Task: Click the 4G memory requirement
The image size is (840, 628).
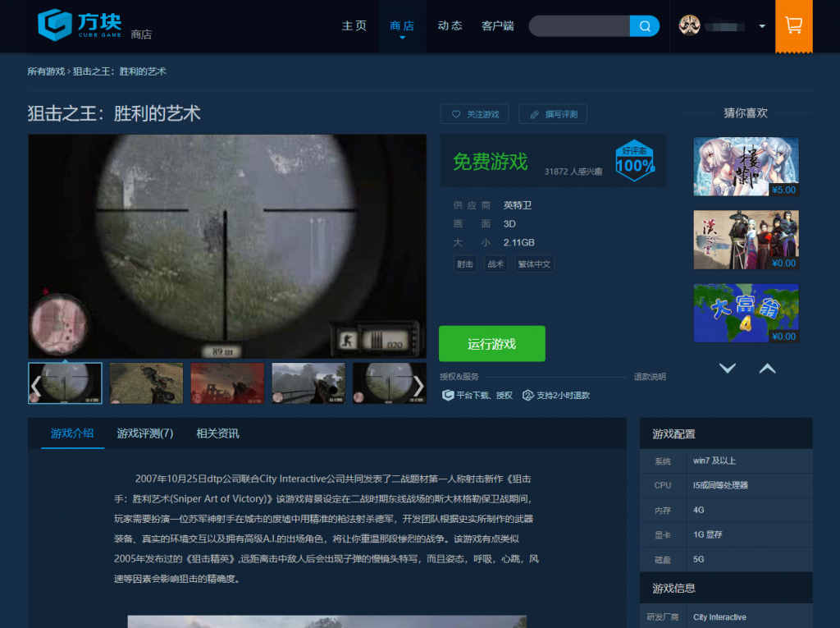Action: [699, 510]
